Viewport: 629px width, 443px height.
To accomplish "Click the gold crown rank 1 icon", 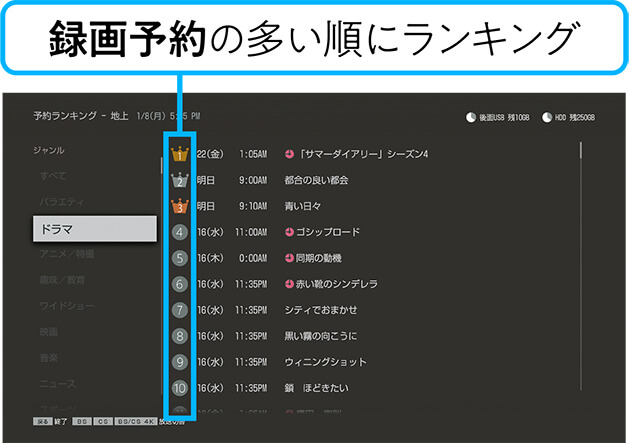I will 180,154.
